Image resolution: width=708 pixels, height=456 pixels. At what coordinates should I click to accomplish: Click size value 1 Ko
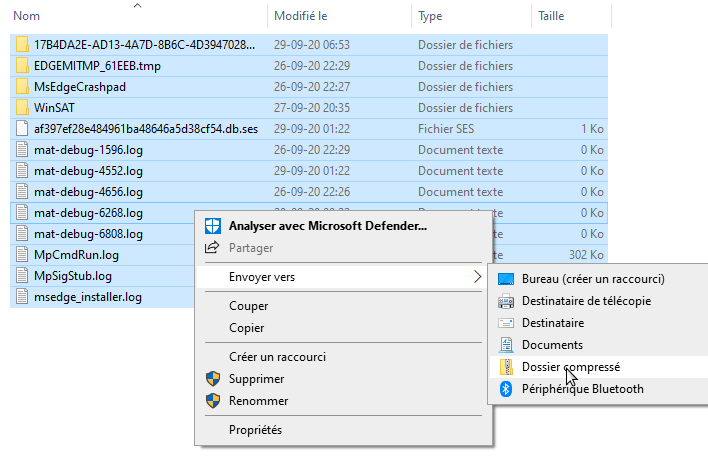coord(592,129)
